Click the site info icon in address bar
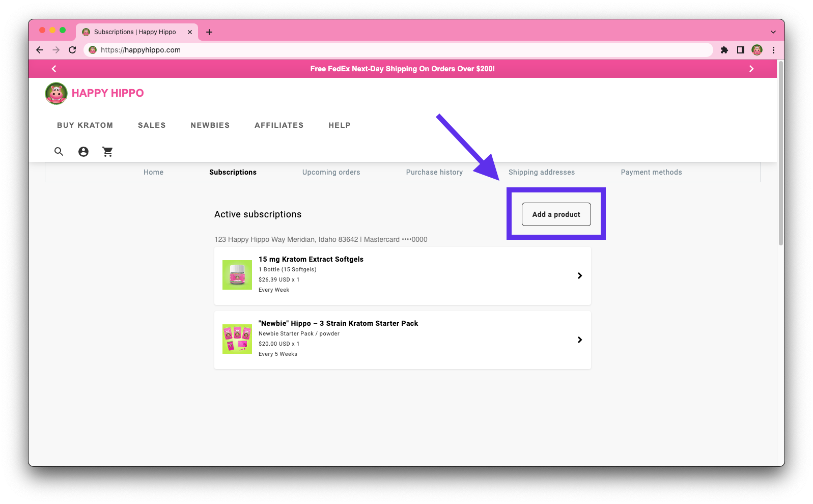The image size is (813, 504). (x=93, y=50)
